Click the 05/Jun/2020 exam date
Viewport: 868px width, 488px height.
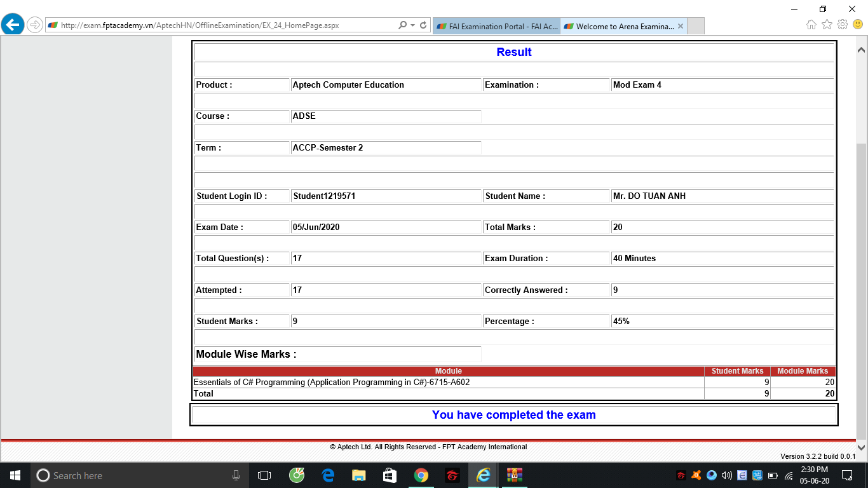(316, 227)
